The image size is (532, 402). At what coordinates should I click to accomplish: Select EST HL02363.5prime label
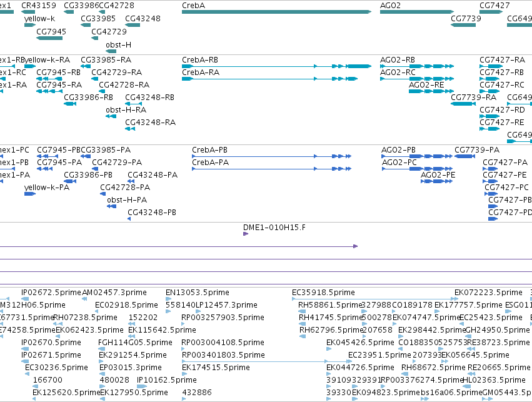(494, 380)
